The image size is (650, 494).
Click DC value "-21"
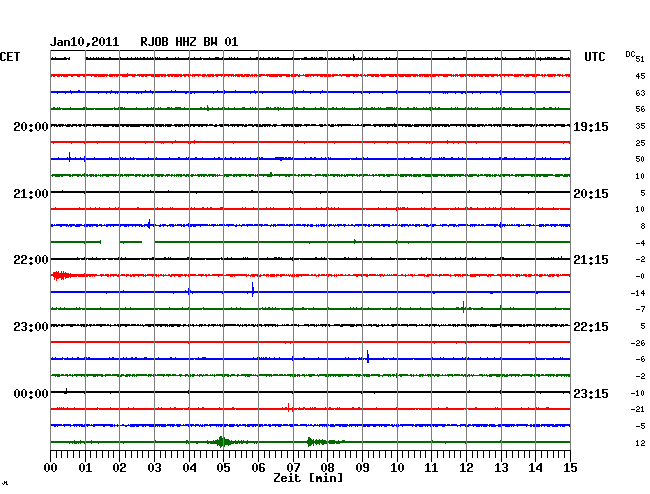tap(638, 409)
